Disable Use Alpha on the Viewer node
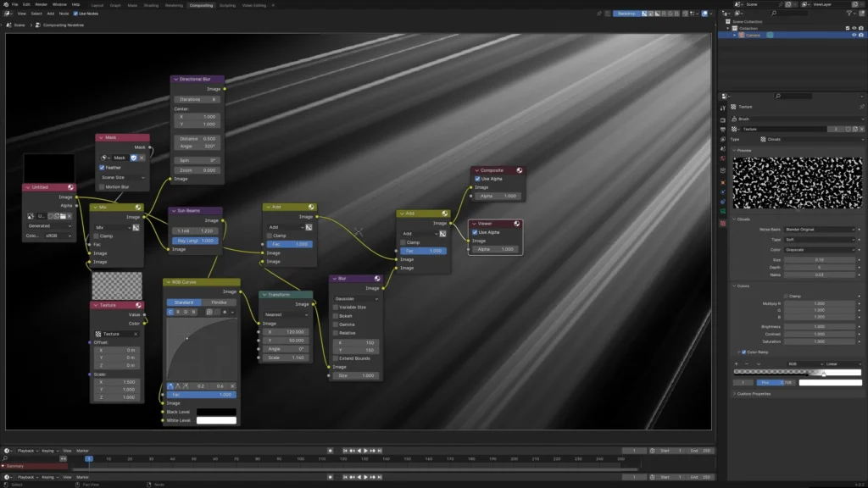Viewport: 868px width, 488px height. pyautogui.click(x=476, y=232)
